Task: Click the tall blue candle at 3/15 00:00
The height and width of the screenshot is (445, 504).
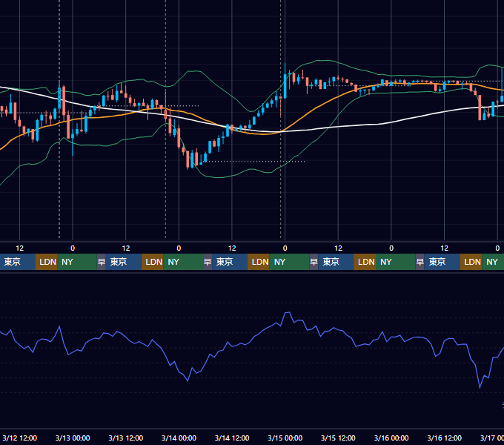Action: click(x=285, y=86)
